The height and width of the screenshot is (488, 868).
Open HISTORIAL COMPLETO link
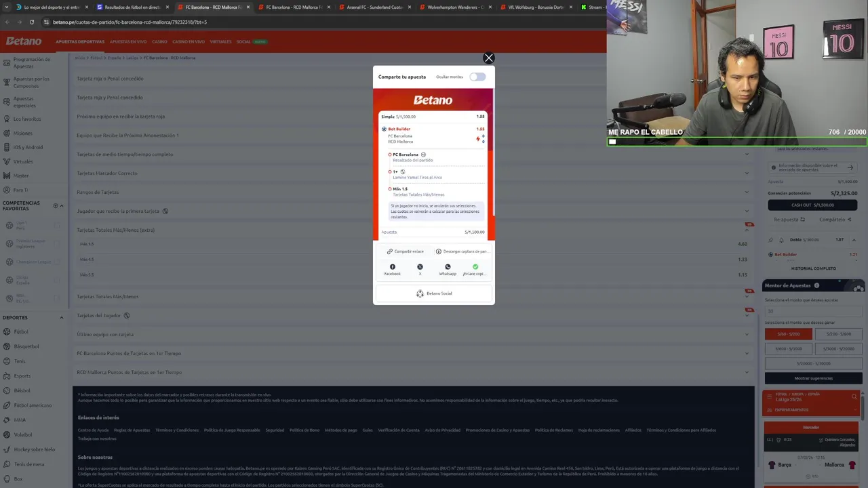coord(814,268)
